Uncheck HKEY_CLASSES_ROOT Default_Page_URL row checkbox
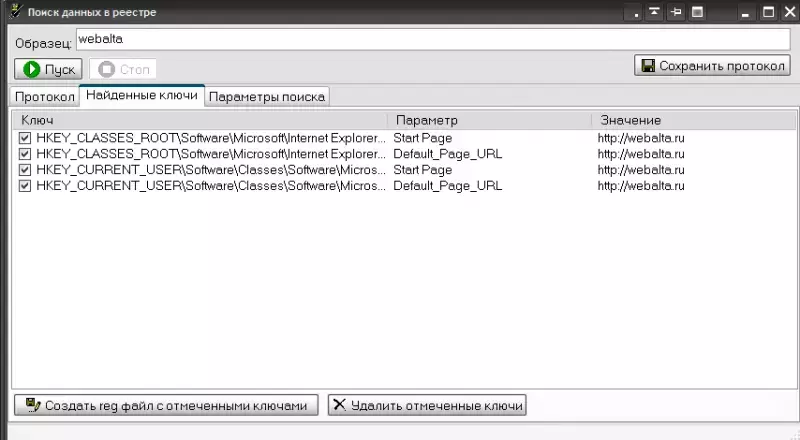The height and width of the screenshot is (440, 800). click(x=24, y=154)
